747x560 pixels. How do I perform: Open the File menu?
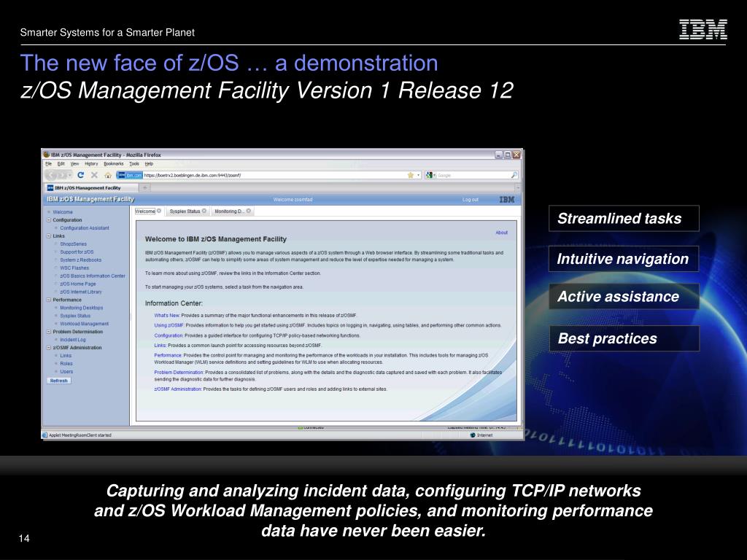(x=49, y=164)
